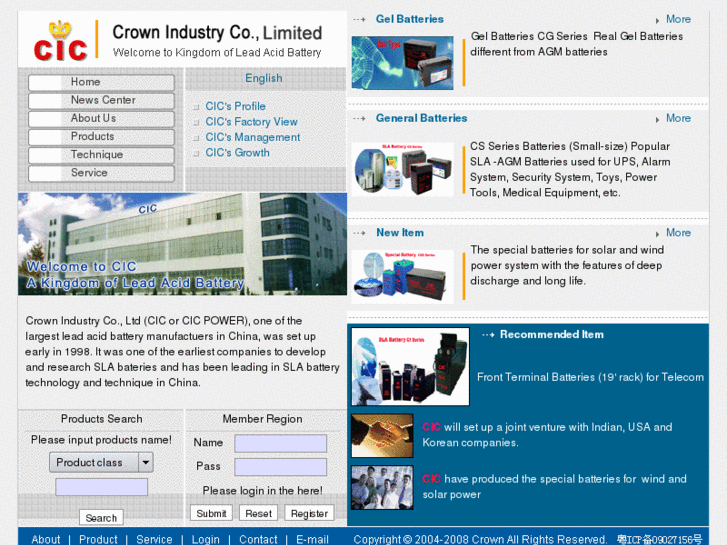The image size is (727, 545).
Task: Open the Service footer link
Action: (154, 539)
